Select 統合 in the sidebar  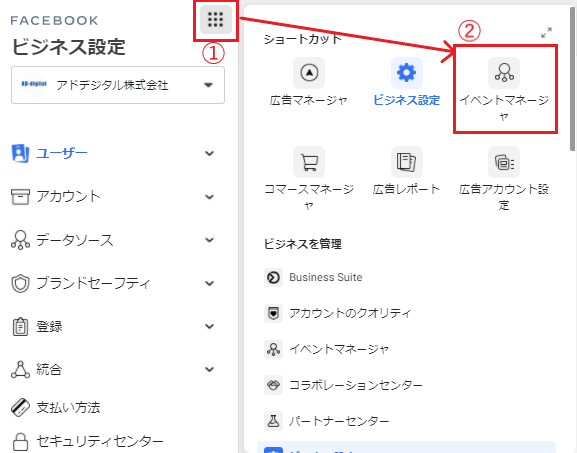[x=49, y=369]
